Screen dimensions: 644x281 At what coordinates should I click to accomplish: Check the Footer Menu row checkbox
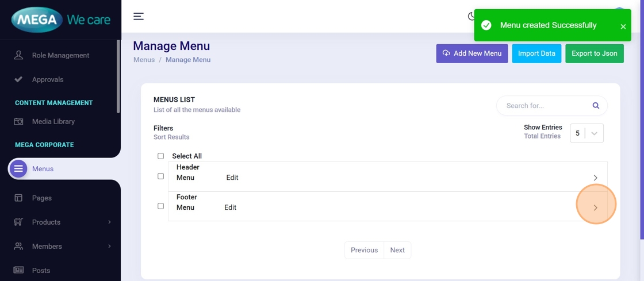tap(161, 206)
